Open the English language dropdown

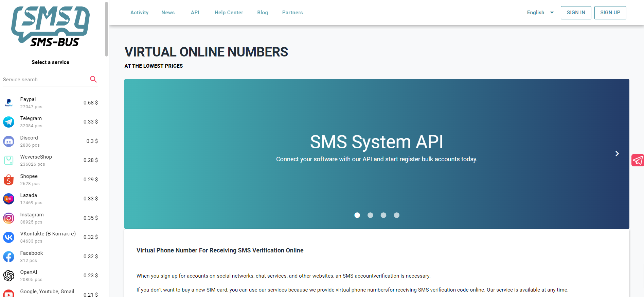(540, 13)
